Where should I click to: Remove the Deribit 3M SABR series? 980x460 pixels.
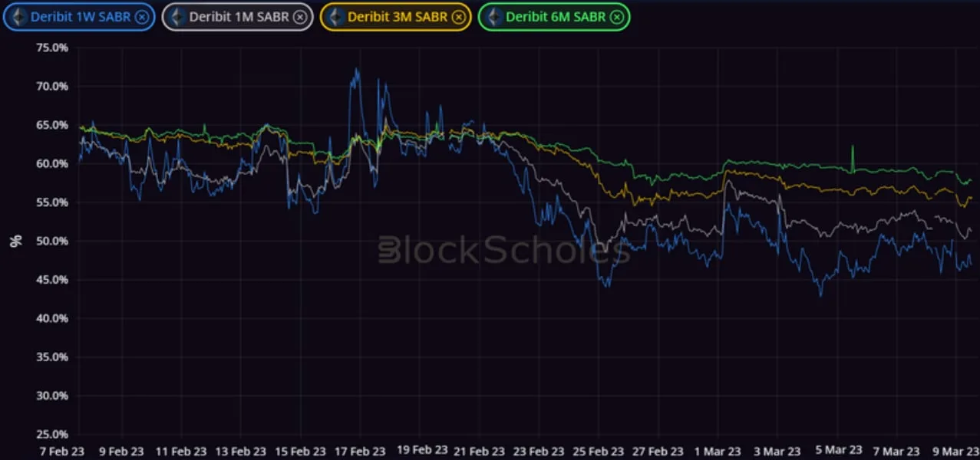[458, 17]
